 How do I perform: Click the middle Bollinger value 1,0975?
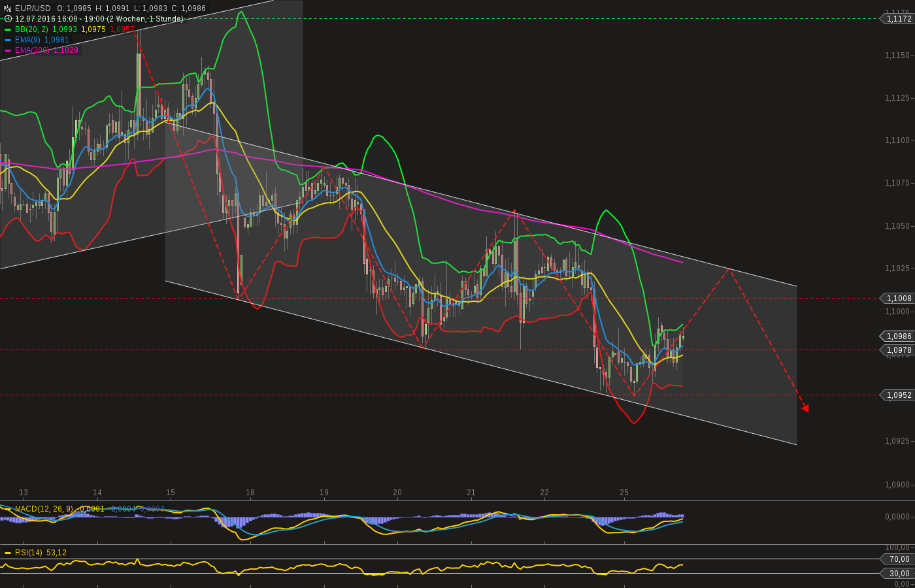(93, 29)
